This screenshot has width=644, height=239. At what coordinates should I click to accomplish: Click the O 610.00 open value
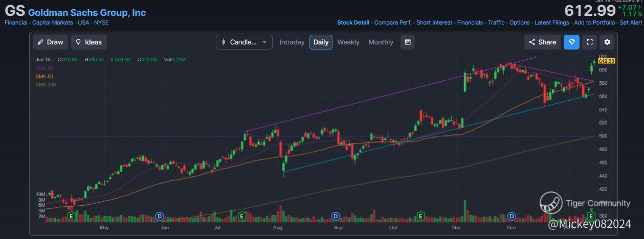pyautogui.click(x=67, y=60)
